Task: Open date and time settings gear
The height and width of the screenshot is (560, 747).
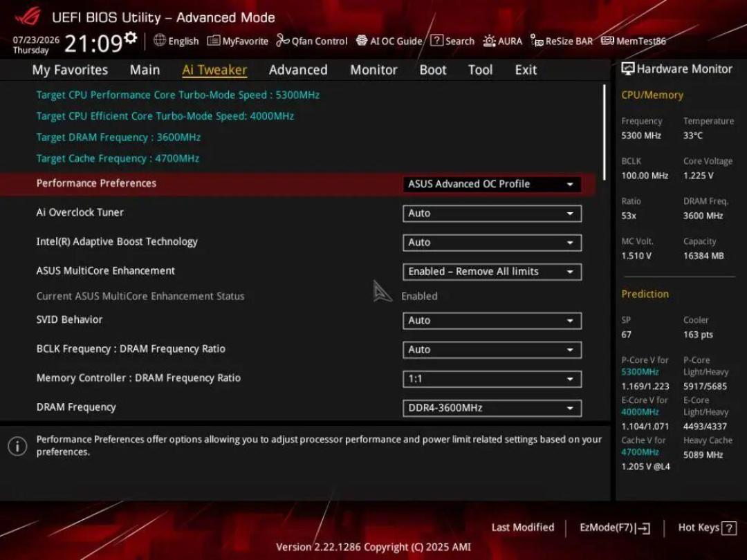Action: pyautogui.click(x=130, y=37)
